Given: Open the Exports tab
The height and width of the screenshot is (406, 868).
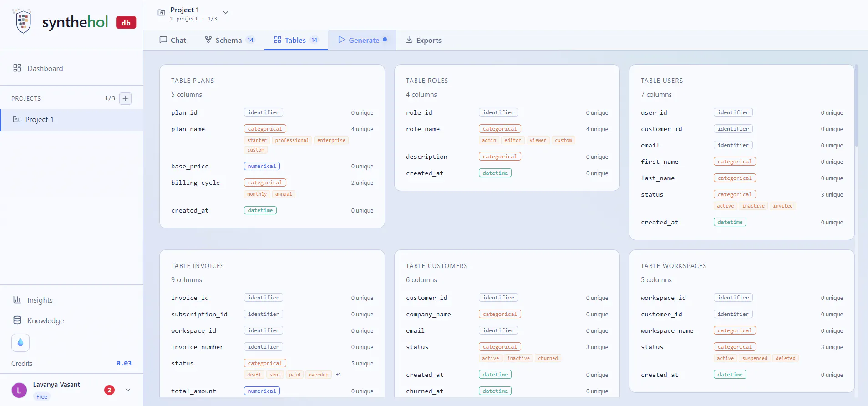Looking at the screenshot, I should pyautogui.click(x=424, y=40).
